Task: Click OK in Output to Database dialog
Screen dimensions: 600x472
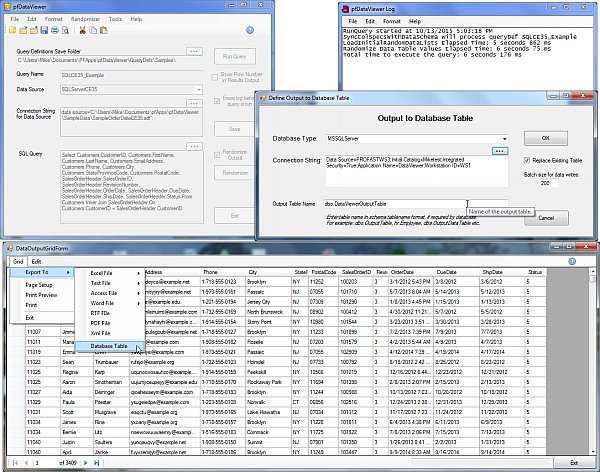Action: (x=546, y=138)
